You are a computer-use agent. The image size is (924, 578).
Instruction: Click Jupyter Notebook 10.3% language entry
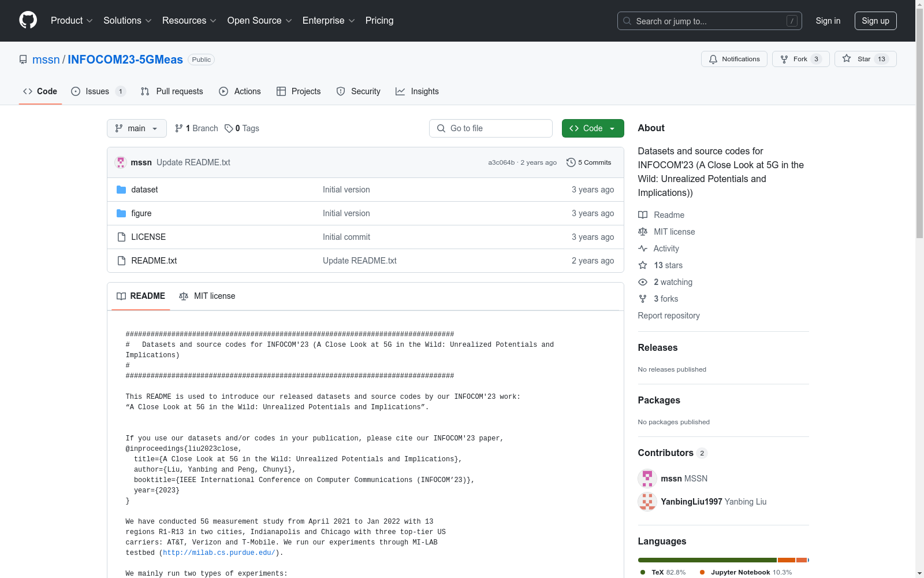(x=746, y=572)
